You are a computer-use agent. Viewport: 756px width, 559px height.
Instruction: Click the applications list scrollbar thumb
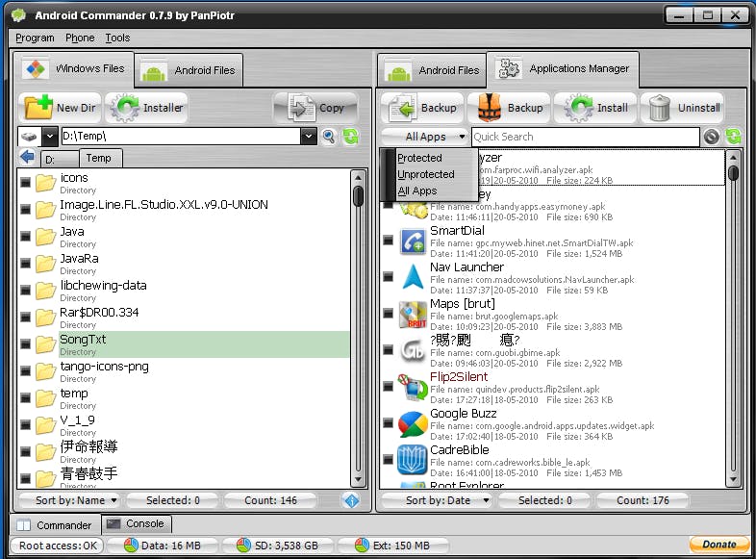click(x=733, y=172)
